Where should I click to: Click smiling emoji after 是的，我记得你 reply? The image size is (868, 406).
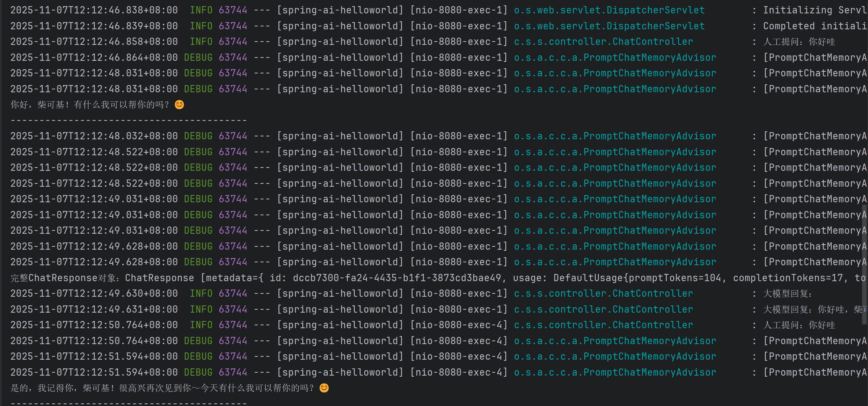pyautogui.click(x=324, y=388)
